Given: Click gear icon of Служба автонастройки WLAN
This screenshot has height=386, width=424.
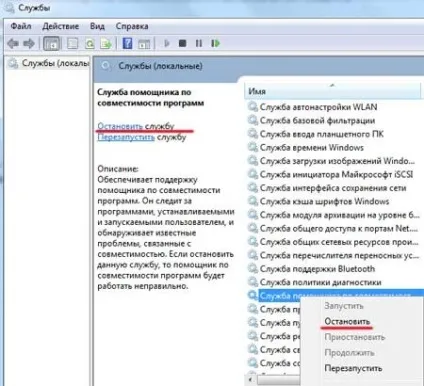Looking at the screenshot, I should pyautogui.click(x=253, y=107).
